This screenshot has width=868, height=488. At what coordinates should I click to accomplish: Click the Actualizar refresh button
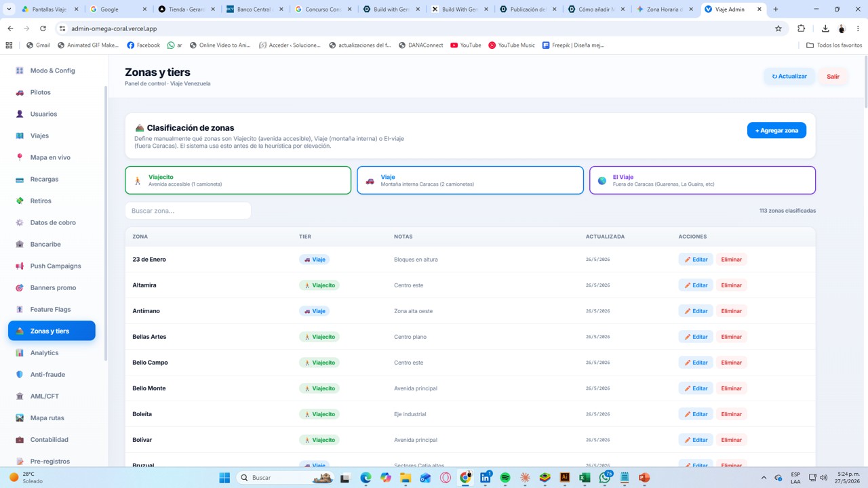point(789,77)
